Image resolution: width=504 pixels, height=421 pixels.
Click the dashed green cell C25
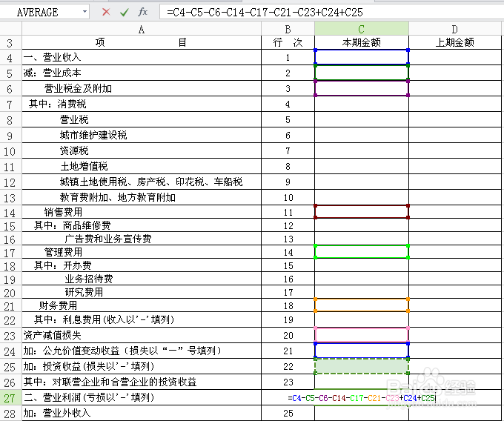click(x=362, y=366)
